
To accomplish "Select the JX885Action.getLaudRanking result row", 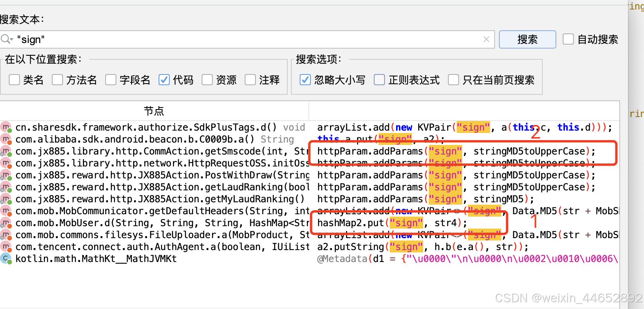I will 310,187.
